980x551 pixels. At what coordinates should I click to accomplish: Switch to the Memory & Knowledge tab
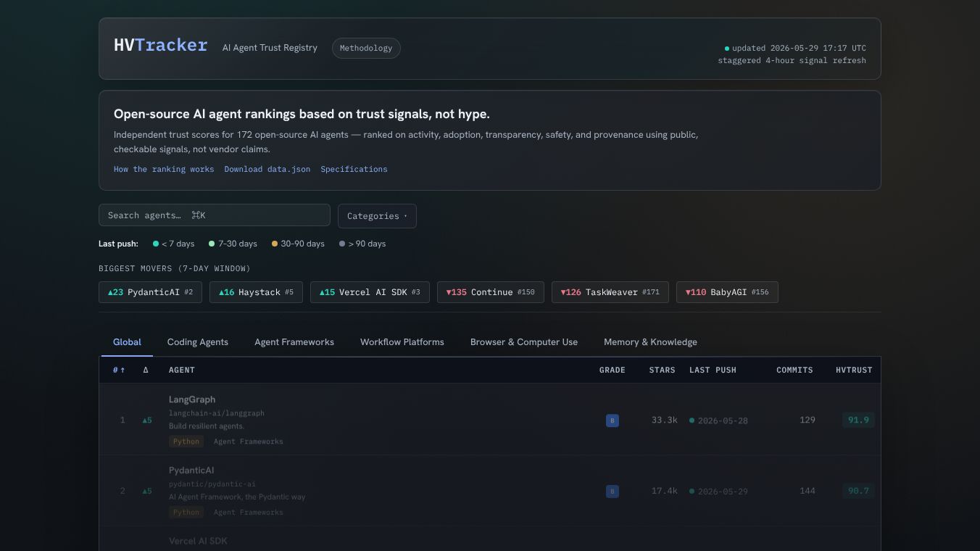coord(650,342)
